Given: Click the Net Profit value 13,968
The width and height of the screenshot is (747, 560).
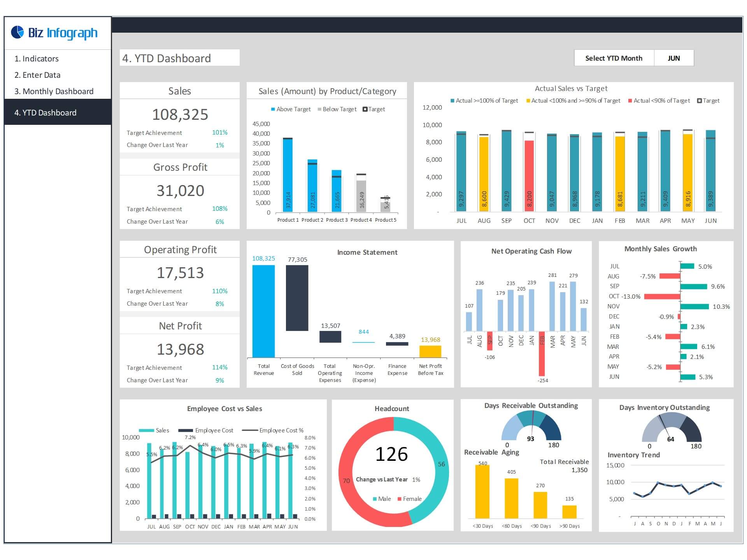Looking at the screenshot, I should pos(180,349).
